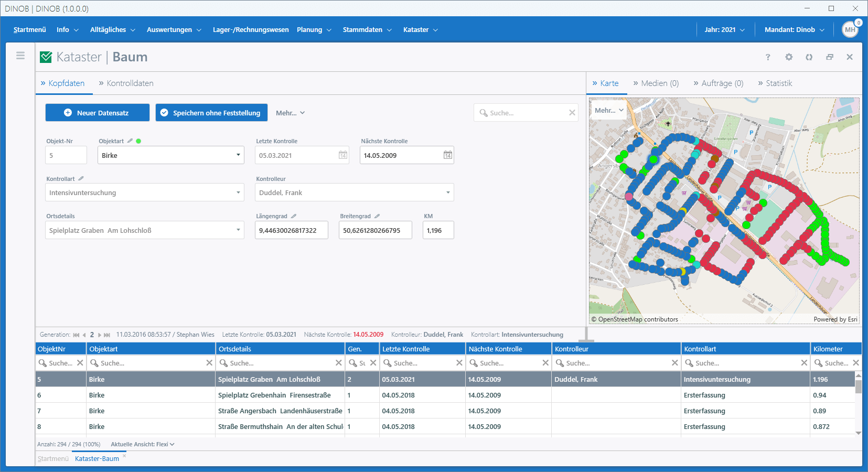The width and height of the screenshot is (868, 472).
Task: Open calendar picker for Nächste Kontrolle
Action: click(x=447, y=155)
